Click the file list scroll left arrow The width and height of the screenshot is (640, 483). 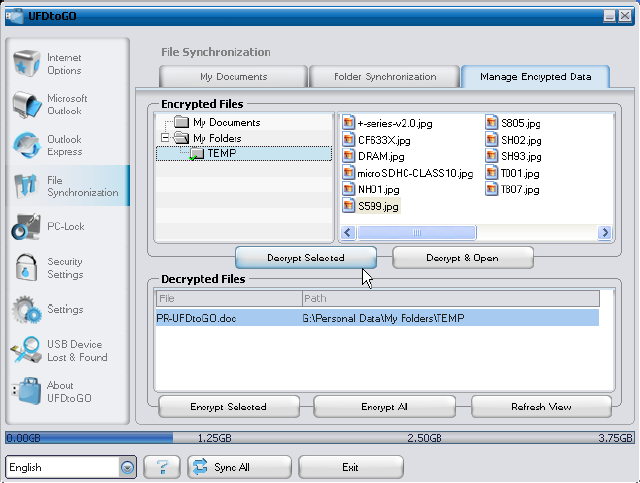coord(347,232)
